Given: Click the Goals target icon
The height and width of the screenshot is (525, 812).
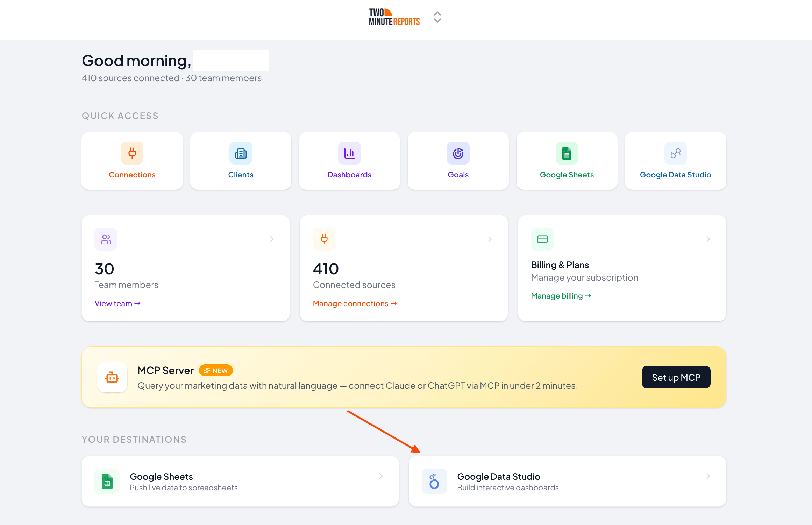Looking at the screenshot, I should tap(458, 153).
